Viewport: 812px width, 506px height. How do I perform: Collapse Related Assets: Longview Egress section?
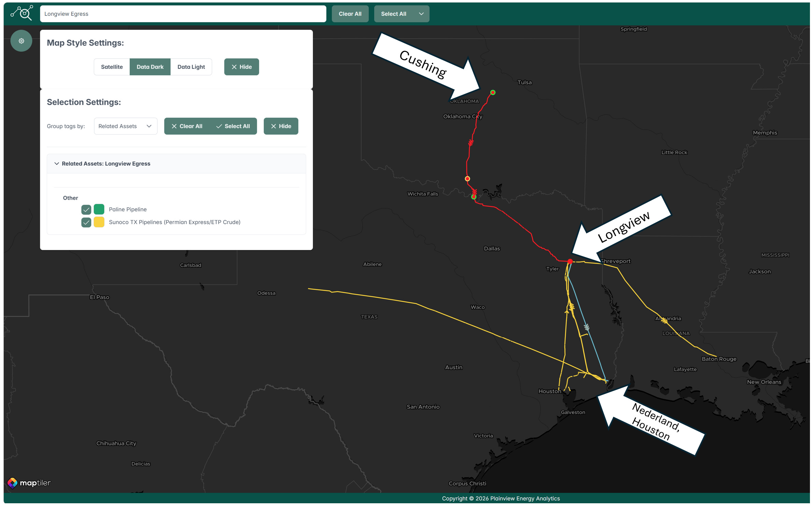click(57, 164)
